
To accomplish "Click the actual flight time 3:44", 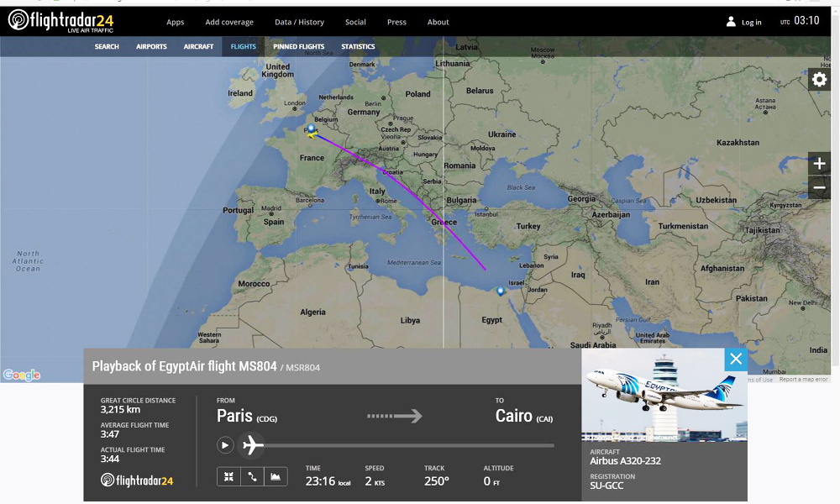I will click(x=110, y=459).
